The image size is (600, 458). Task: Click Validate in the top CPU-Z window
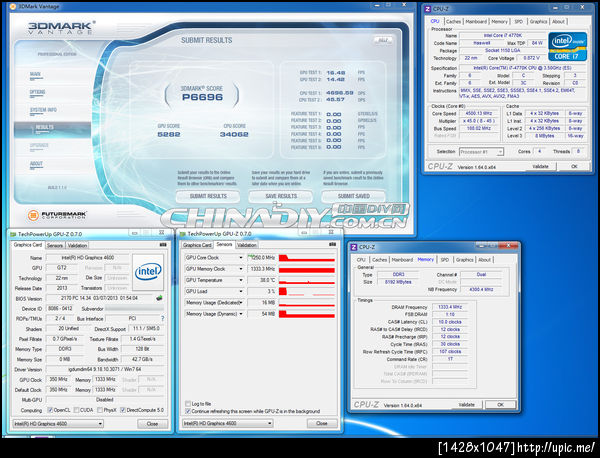click(x=540, y=166)
